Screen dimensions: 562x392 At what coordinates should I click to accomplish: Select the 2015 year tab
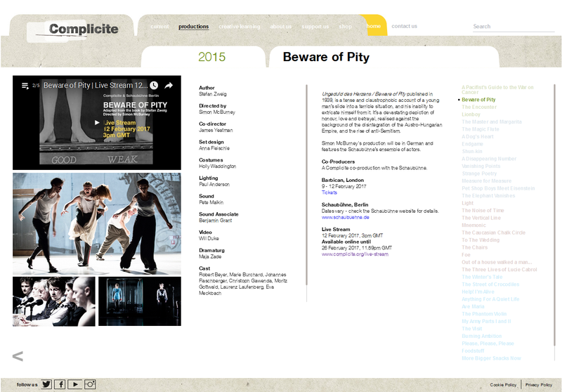click(x=211, y=57)
